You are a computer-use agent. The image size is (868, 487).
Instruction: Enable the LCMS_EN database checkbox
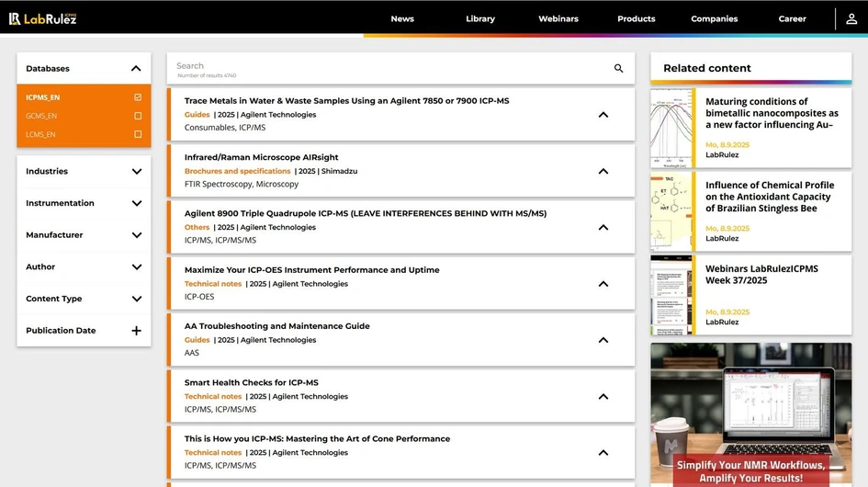click(x=138, y=134)
